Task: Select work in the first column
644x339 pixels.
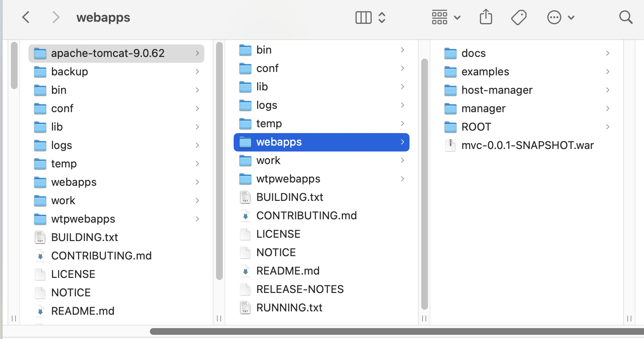Action: click(63, 200)
